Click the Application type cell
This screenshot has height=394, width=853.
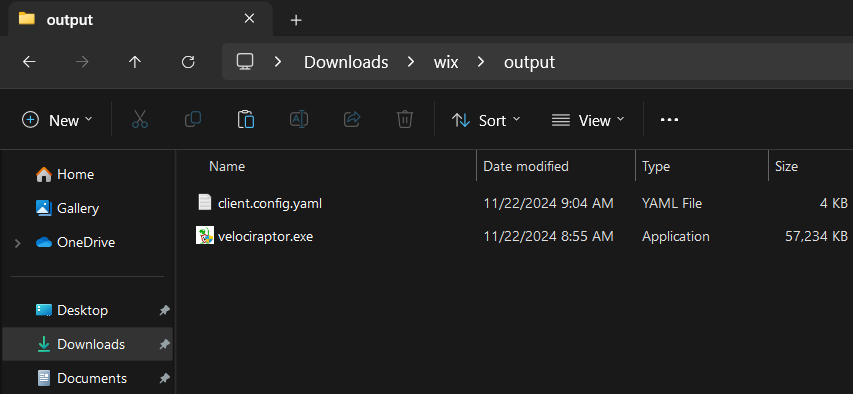[x=676, y=236]
